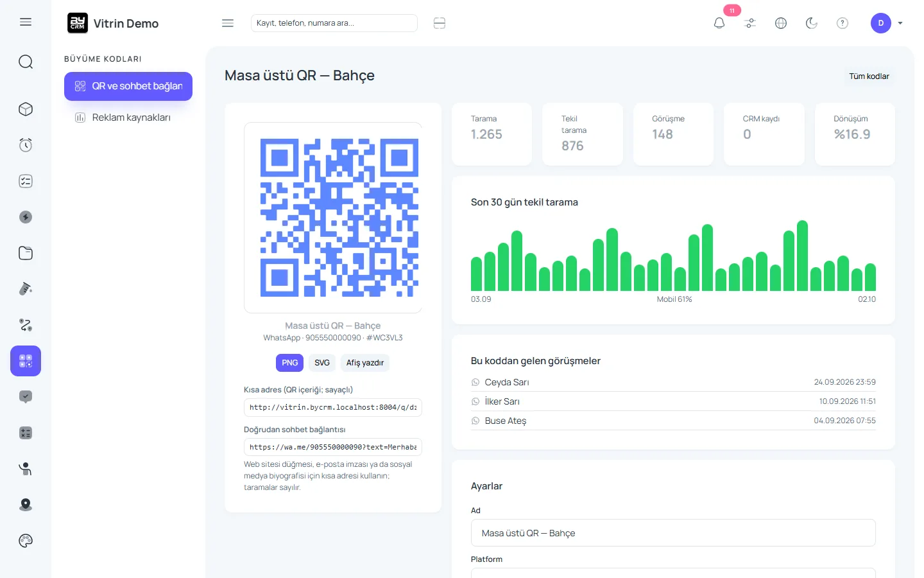Open the test tube icon in left rail

(26, 289)
